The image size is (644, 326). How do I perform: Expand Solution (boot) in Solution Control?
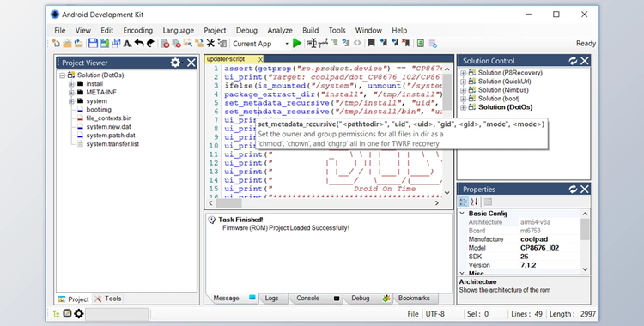point(464,99)
